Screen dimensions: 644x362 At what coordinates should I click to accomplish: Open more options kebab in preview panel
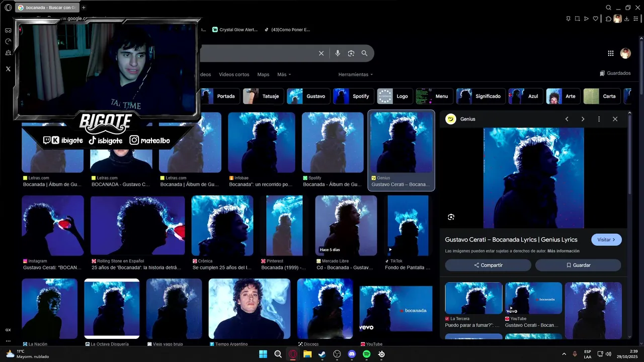tap(599, 119)
